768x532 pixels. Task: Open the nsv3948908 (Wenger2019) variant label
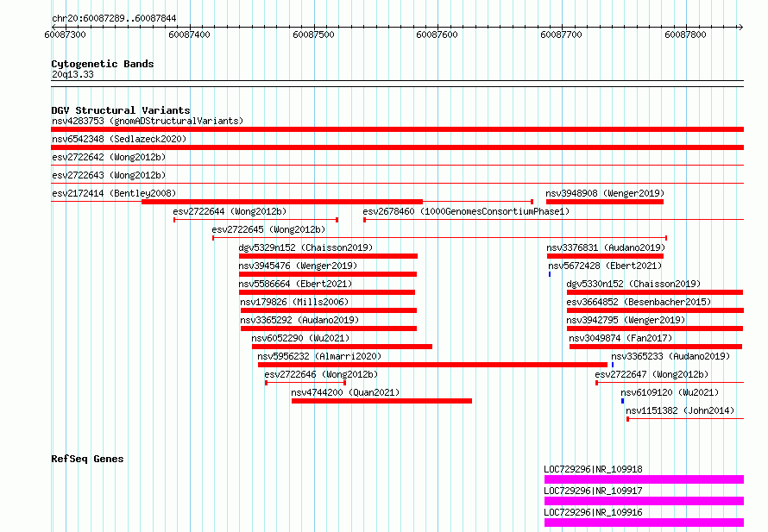(605, 193)
